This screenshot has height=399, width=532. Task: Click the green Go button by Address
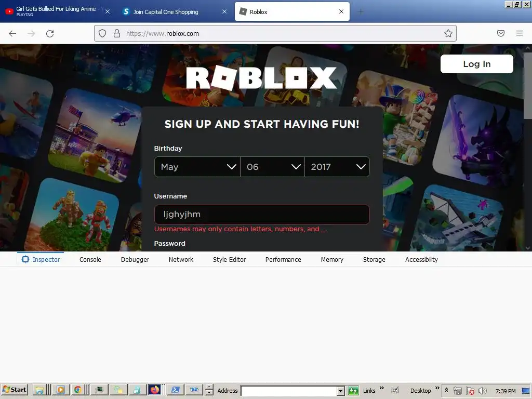[x=353, y=391]
